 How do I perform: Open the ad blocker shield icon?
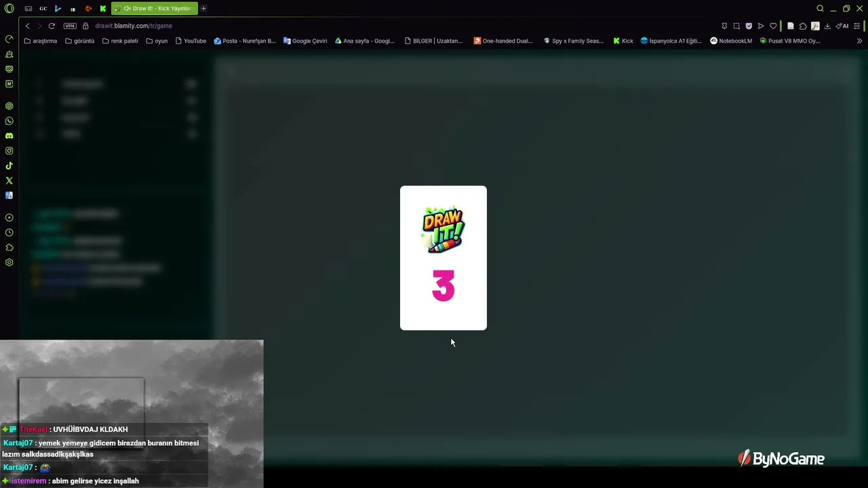(x=749, y=26)
